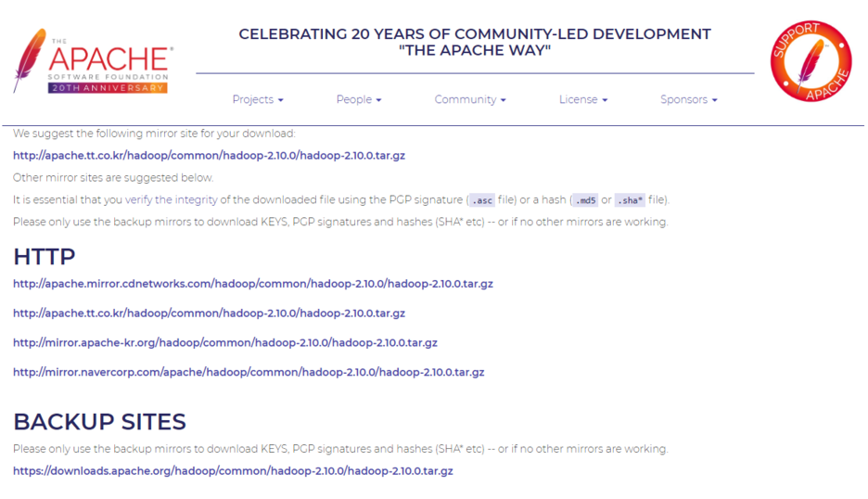868x499 pixels.
Task: Click the '.asc' code label
Action: click(x=481, y=200)
